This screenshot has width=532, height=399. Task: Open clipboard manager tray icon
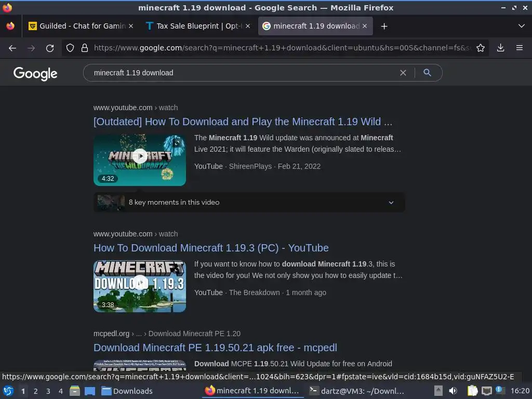point(472,391)
